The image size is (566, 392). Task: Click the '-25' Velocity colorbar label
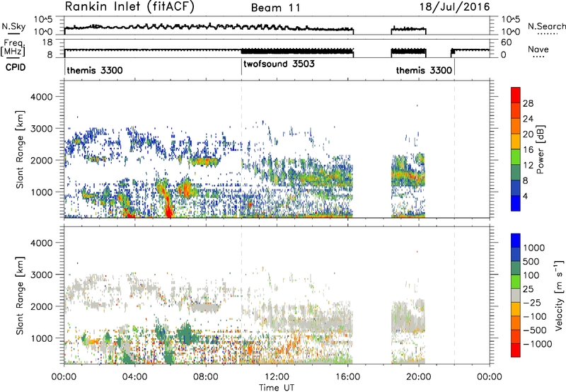point(531,303)
